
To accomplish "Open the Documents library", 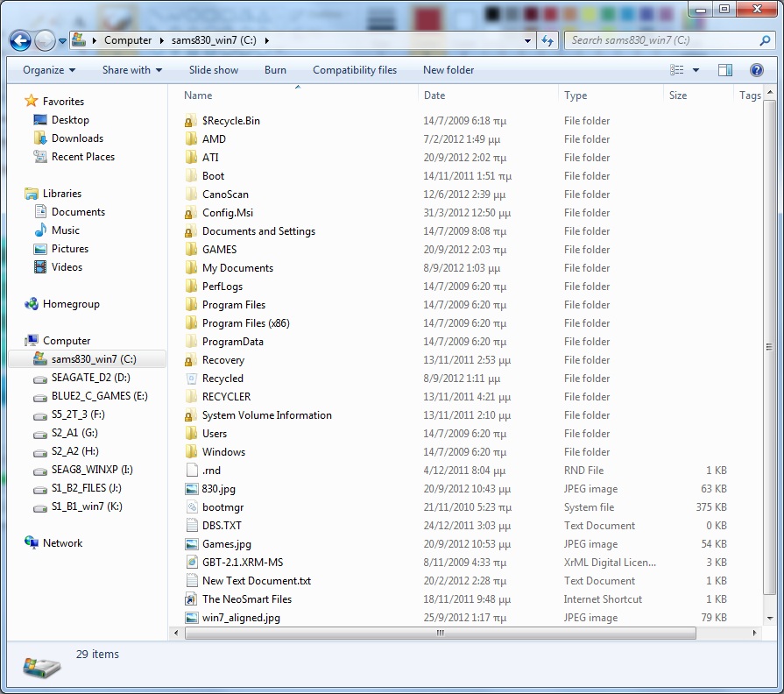I will coord(78,212).
